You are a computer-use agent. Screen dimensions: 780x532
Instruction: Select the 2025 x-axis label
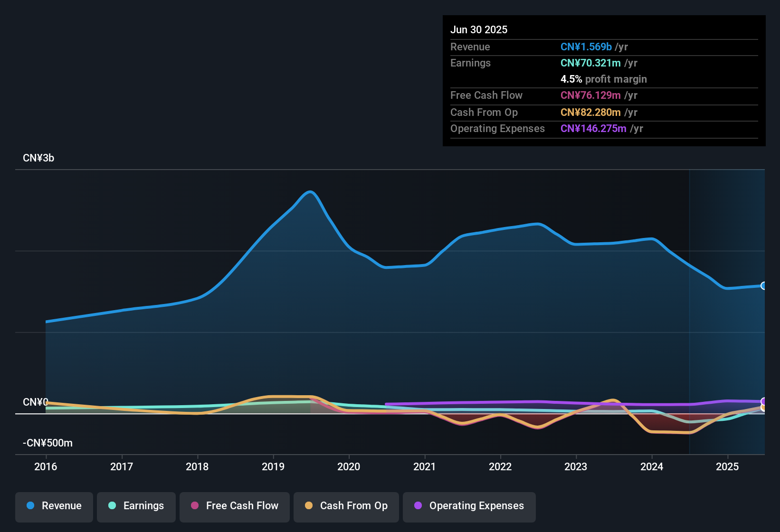[727, 466]
